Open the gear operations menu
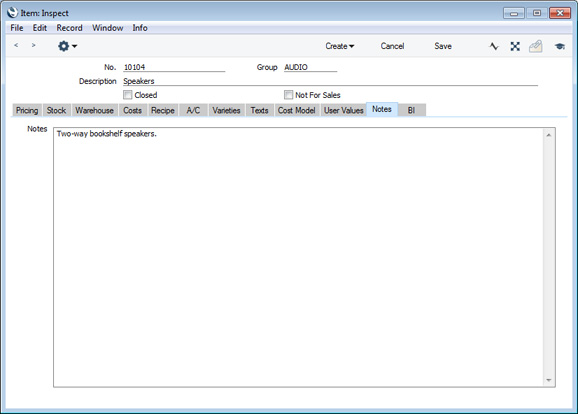Viewport: 578px width, 414px height. point(67,46)
